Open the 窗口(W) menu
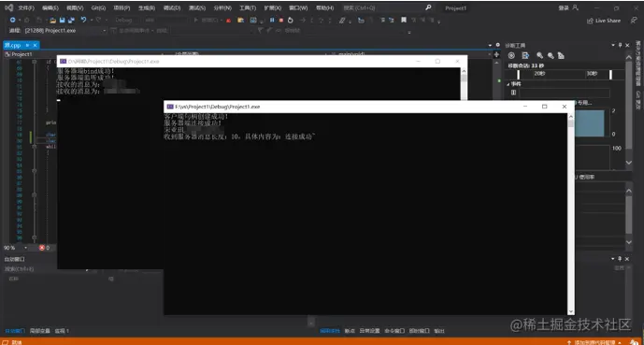644x345 pixels. pyautogui.click(x=298, y=7)
